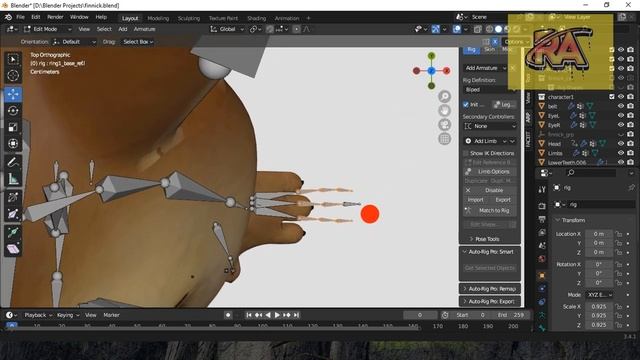Click the zoom magnifier viewport gizmo
Viewport: 640px width, 360px height.
point(444,96)
